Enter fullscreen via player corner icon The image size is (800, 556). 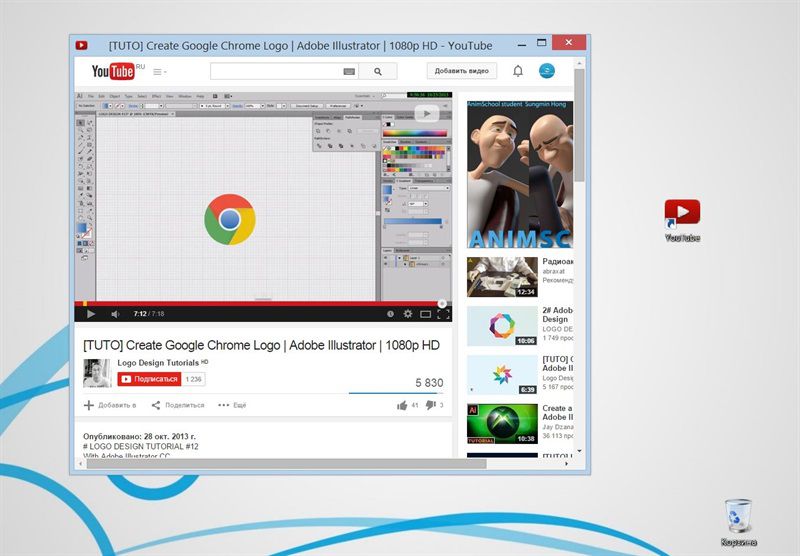tap(443, 314)
